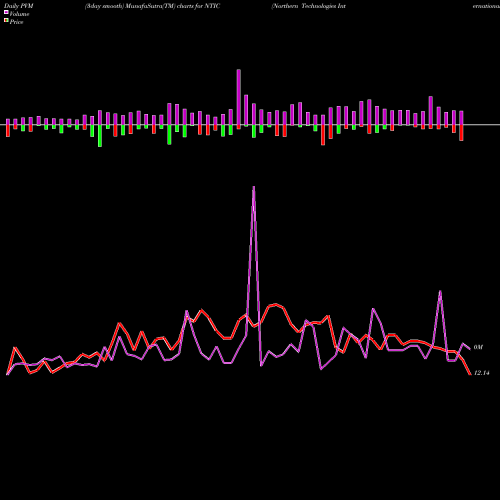Click the 'Daily PVM' title text
This screenshot has height=500, width=500.
[19, 6]
